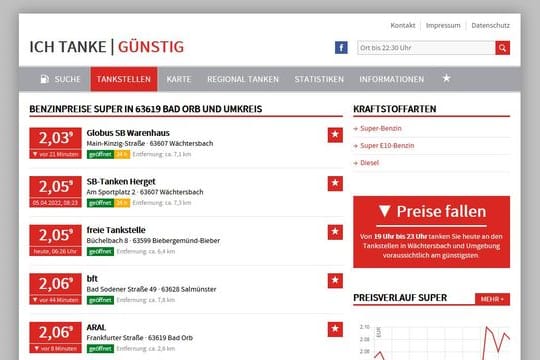The image size is (540, 360).
Task: Favorite ARAL station with star
Action: click(x=335, y=329)
